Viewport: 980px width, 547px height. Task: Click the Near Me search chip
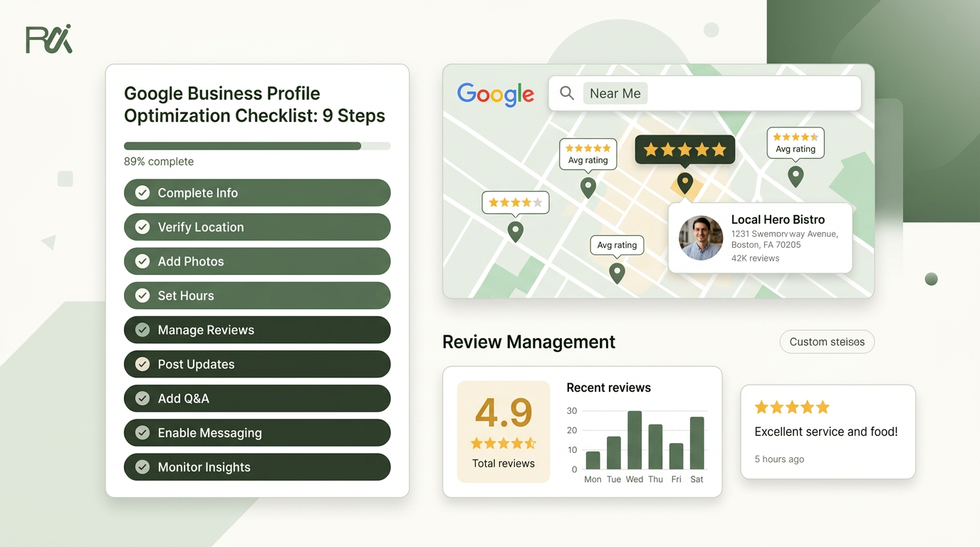[615, 93]
